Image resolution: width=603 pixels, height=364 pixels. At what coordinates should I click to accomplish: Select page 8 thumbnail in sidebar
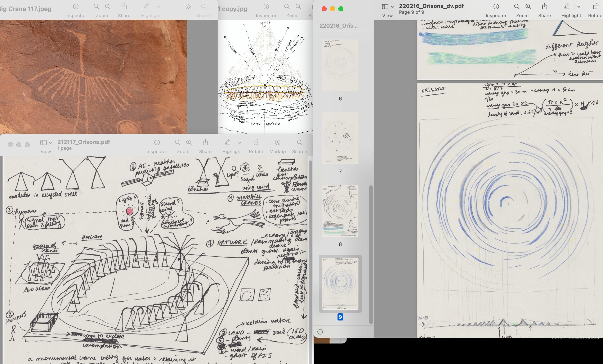[340, 211]
